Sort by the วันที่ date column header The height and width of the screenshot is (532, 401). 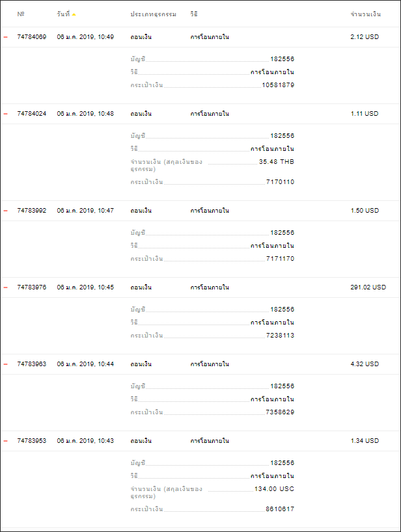click(64, 14)
